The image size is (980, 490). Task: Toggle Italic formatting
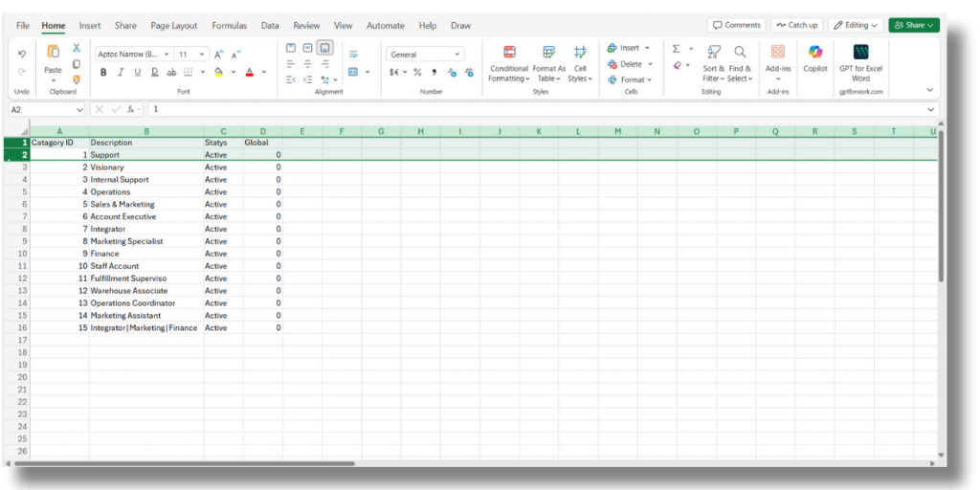[121, 72]
